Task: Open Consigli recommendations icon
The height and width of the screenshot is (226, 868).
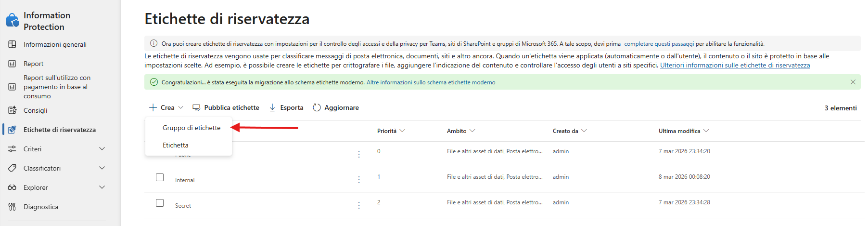Action: pos(13,110)
